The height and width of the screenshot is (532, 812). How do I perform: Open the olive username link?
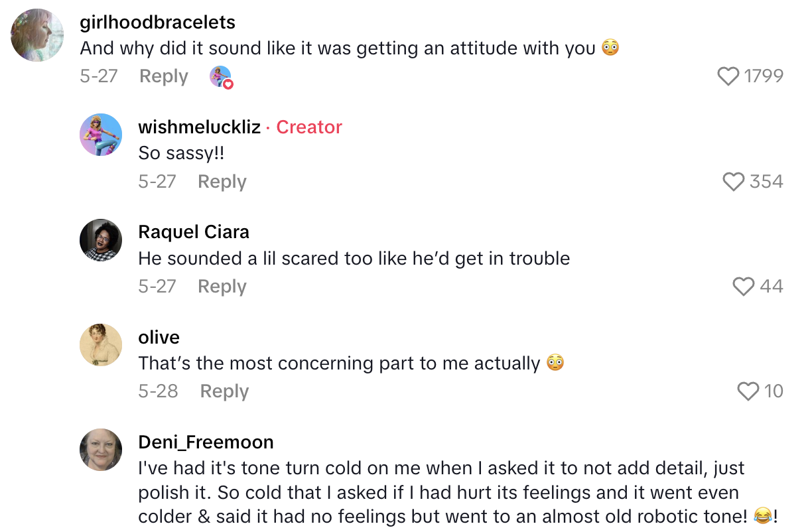[159, 337]
